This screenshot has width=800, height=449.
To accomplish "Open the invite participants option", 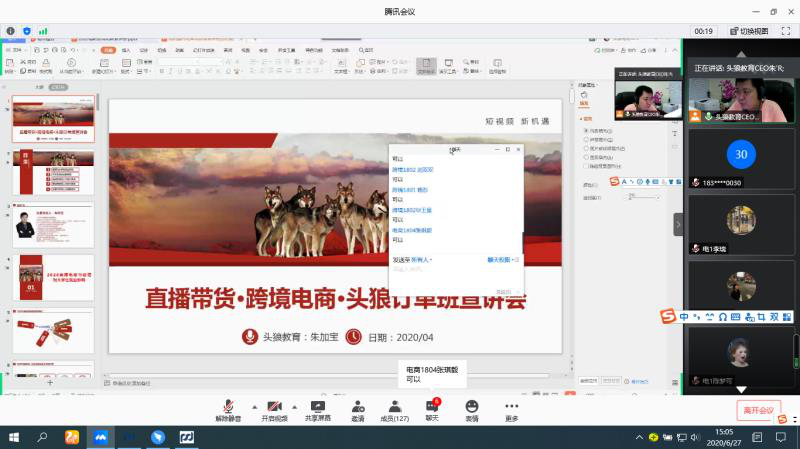I will pos(357,407).
